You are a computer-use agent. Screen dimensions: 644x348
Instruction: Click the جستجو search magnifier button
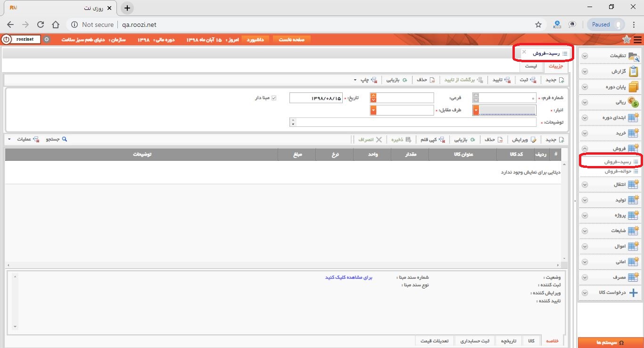[57, 140]
